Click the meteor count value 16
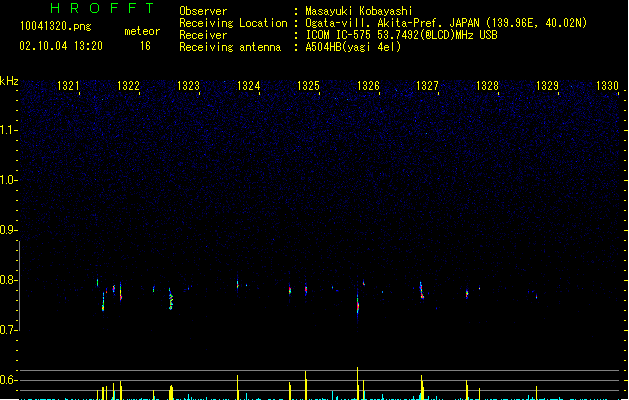The height and width of the screenshot is (400, 629). tap(145, 46)
